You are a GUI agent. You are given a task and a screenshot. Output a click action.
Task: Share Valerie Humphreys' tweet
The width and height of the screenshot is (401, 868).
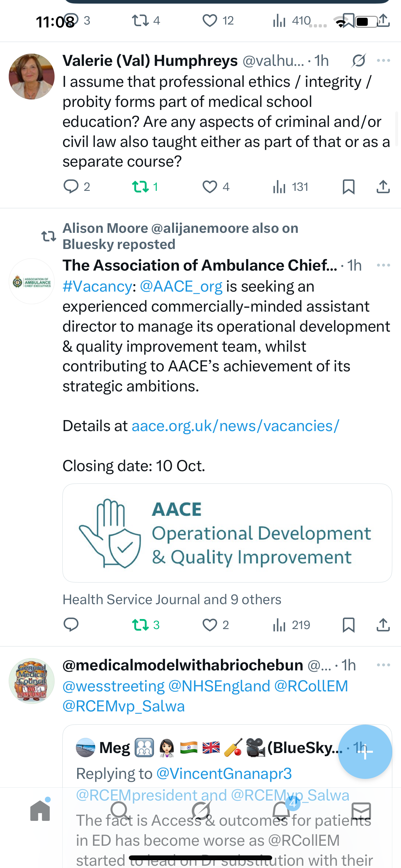(383, 186)
